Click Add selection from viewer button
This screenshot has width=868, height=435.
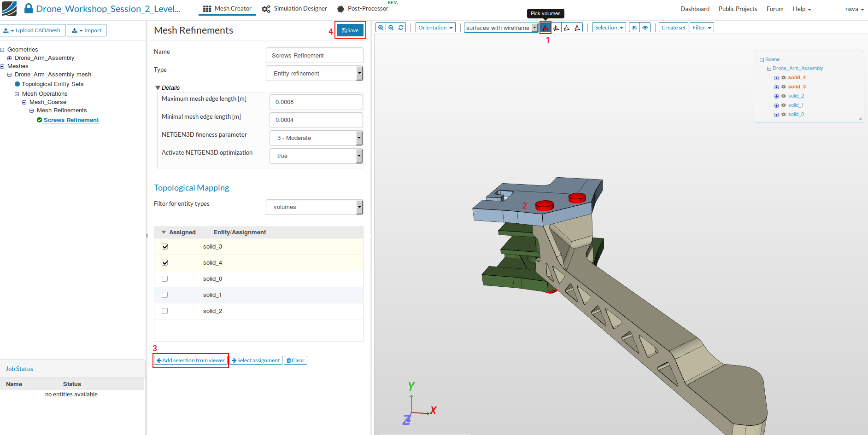point(191,360)
